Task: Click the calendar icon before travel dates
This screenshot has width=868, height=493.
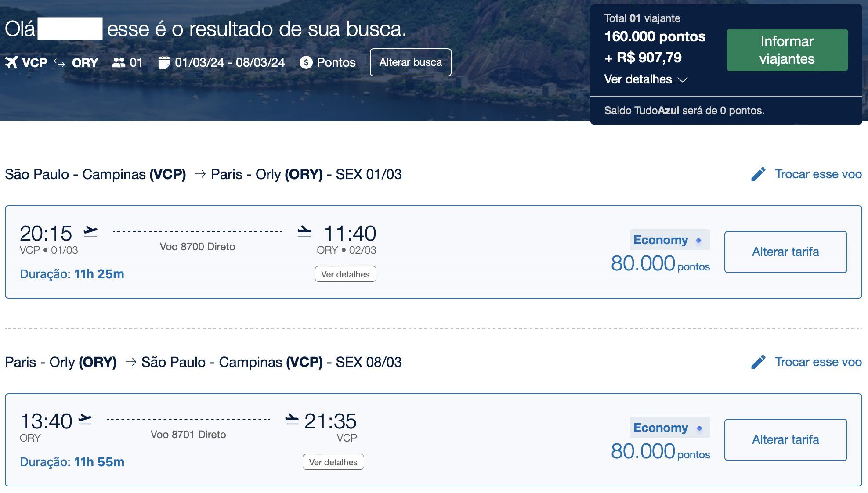Action: tap(164, 62)
